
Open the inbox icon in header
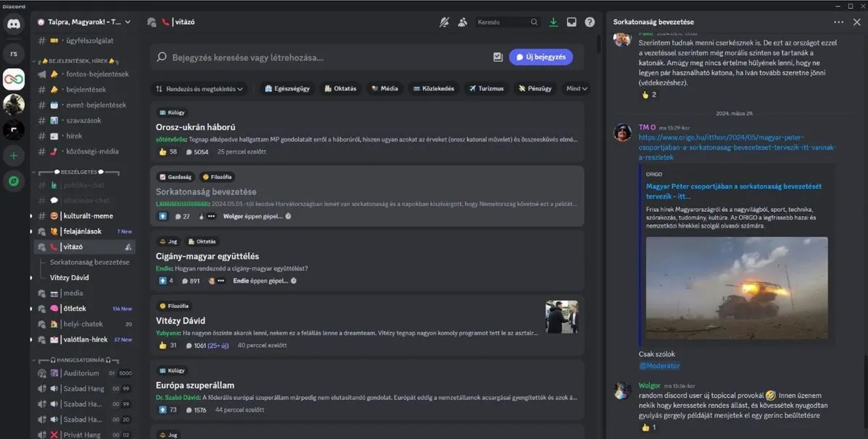point(571,22)
